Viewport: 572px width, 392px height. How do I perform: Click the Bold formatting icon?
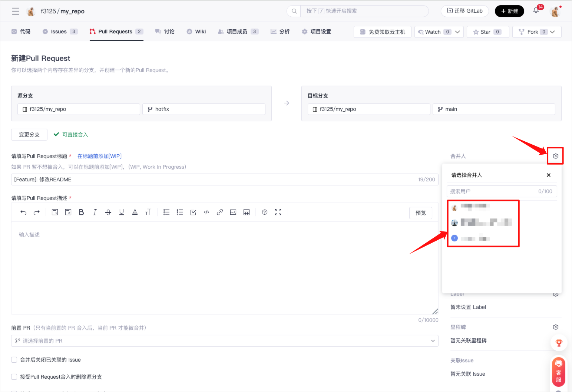click(82, 212)
